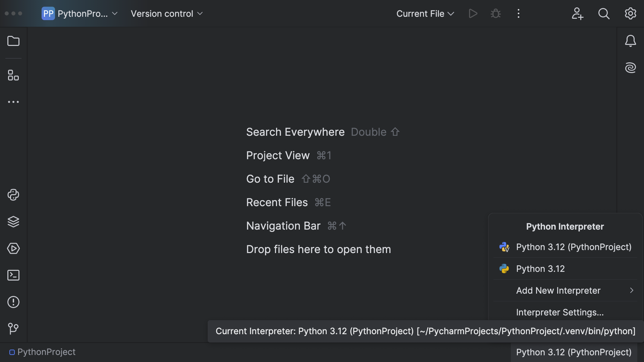Image resolution: width=644 pixels, height=362 pixels.
Task: Open the Version Control tool window icon
Action: 13,328
